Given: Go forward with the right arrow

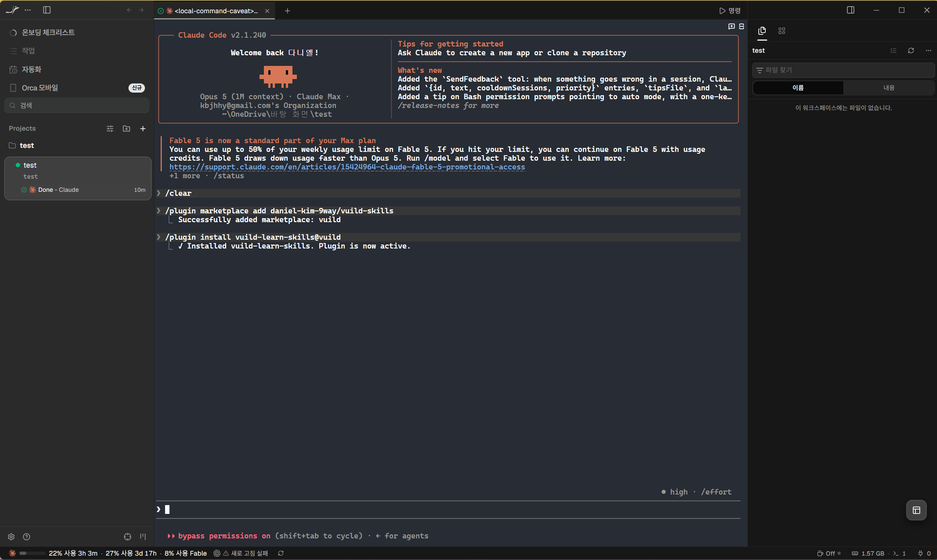Looking at the screenshot, I should pyautogui.click(x=142, y=10).
